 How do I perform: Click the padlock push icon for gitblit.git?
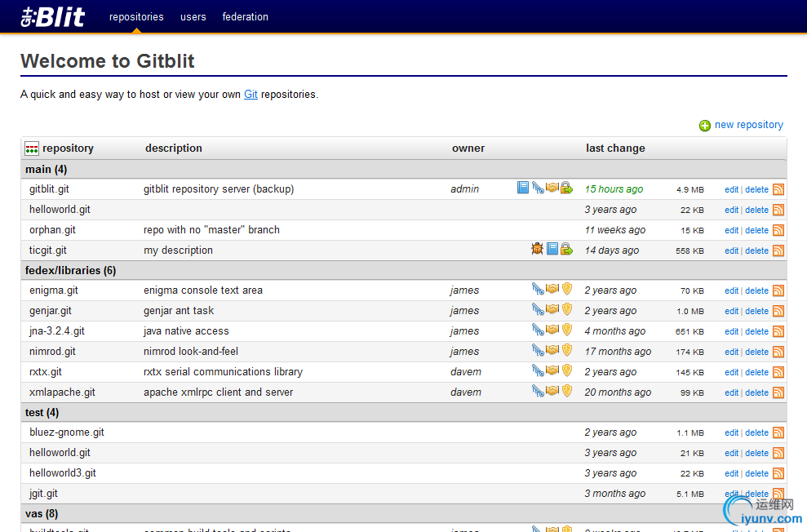point(566,188)
